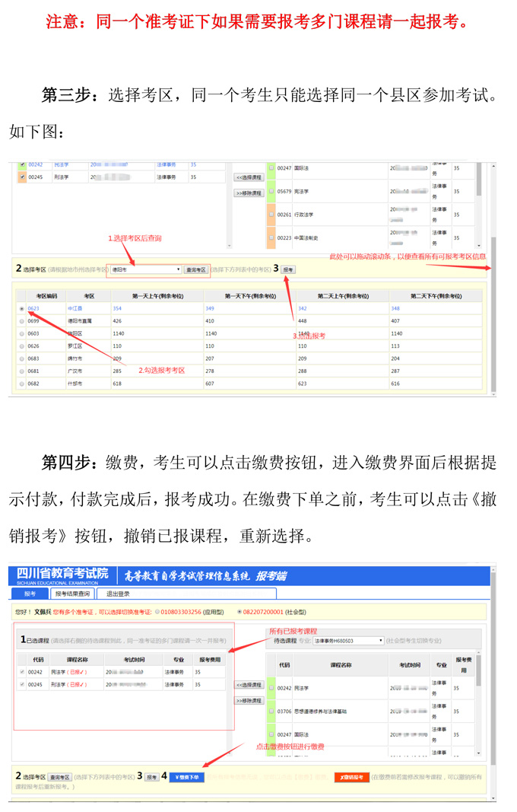Viewport: 517px width, 812px height.
Task: Select the 0623 中江县 exam area radio button
Action: (21, 309)
